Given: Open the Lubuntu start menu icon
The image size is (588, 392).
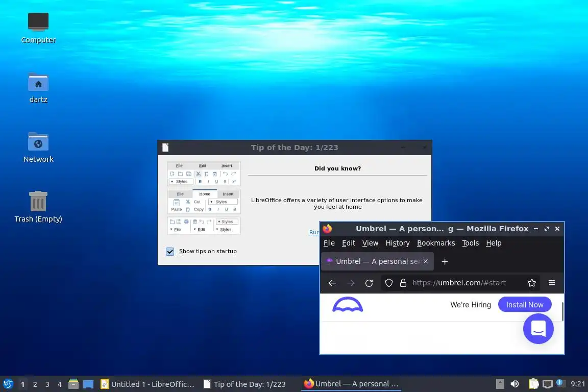Looking at the screenshot, I should click(8, 384).
